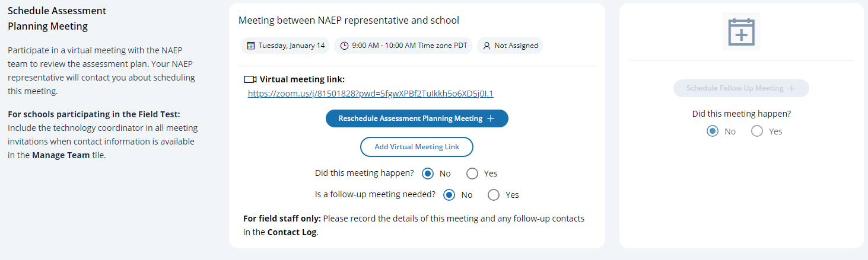868x260 pixels.
Task: Click the calendar icon beside Tuesday, January 14
Action: coord(251,46)
